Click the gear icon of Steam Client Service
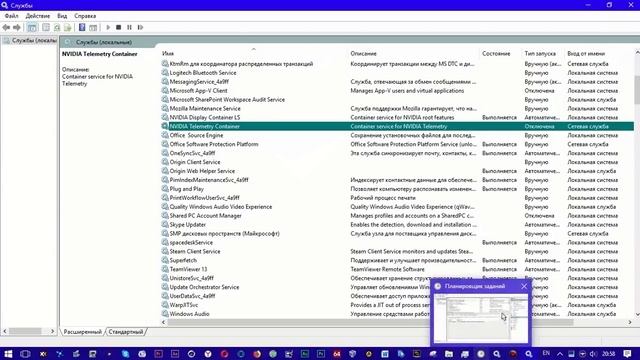 [x=165, y=251]
